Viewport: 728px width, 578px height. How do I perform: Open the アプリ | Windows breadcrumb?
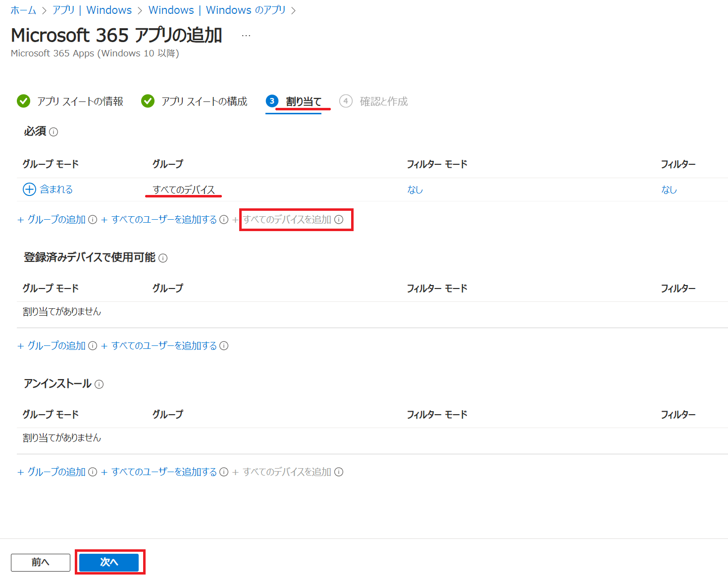[92, 10]
